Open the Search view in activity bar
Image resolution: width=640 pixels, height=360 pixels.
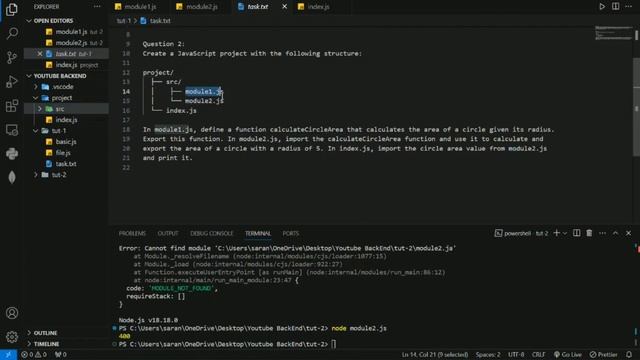tap(12, 33)
